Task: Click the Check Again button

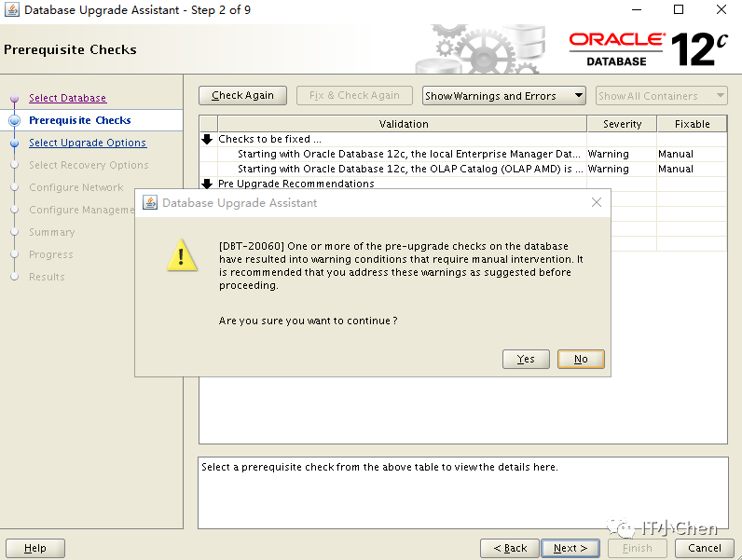Action: point(242,96)
